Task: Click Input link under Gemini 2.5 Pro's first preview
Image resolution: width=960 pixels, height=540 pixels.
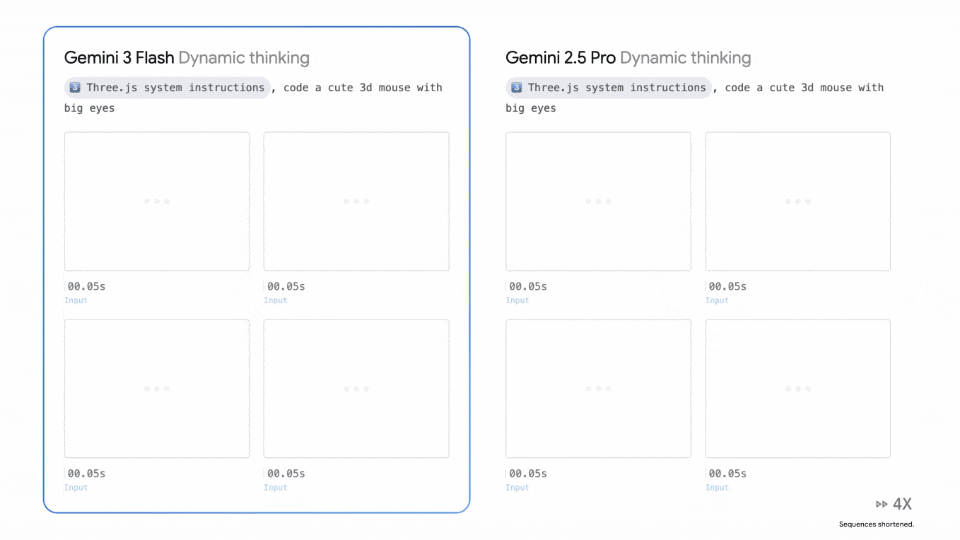Action: [517, 300]
